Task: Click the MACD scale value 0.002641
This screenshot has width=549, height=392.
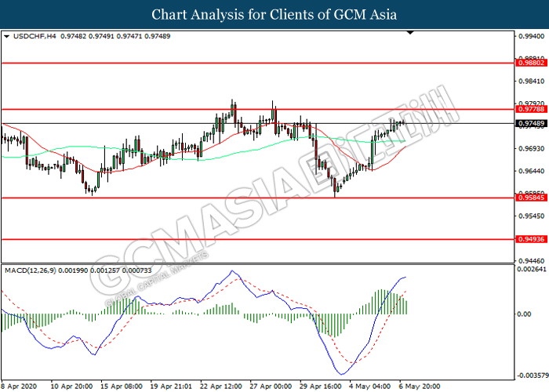Action: [x=532, y=269]
